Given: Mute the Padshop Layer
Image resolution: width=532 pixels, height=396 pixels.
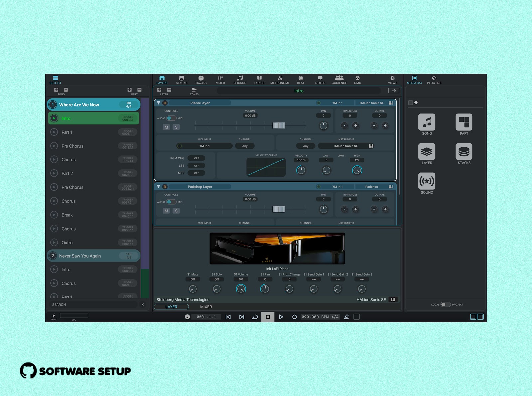Looking at the screenshot, I should 166,211.
